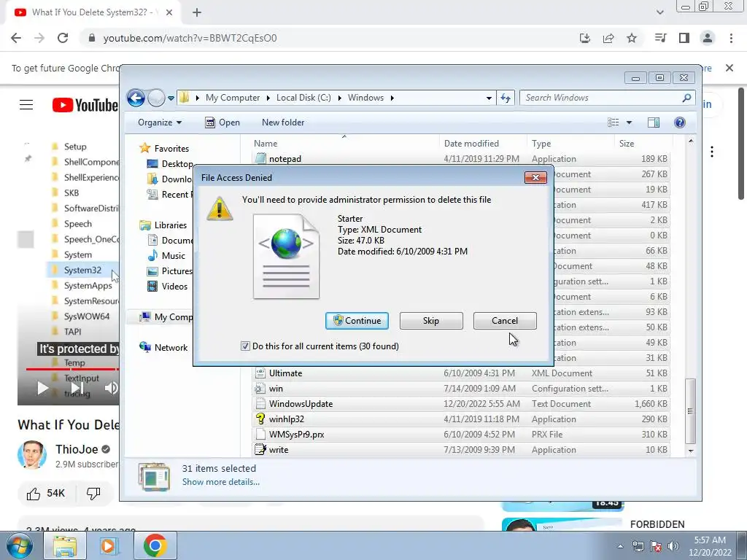Viewport: 747px width, 560px height.
Task: Close the File Access Denied dialog
Action: pos(535,178)
